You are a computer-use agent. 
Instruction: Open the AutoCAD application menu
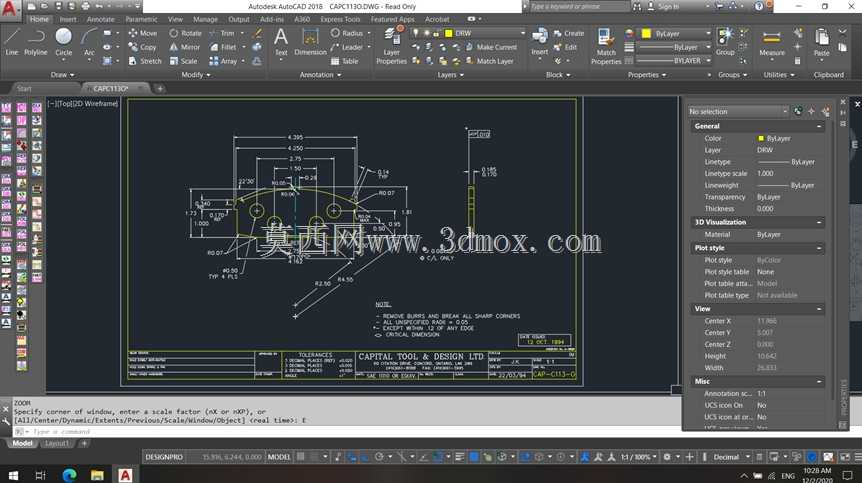10,9
